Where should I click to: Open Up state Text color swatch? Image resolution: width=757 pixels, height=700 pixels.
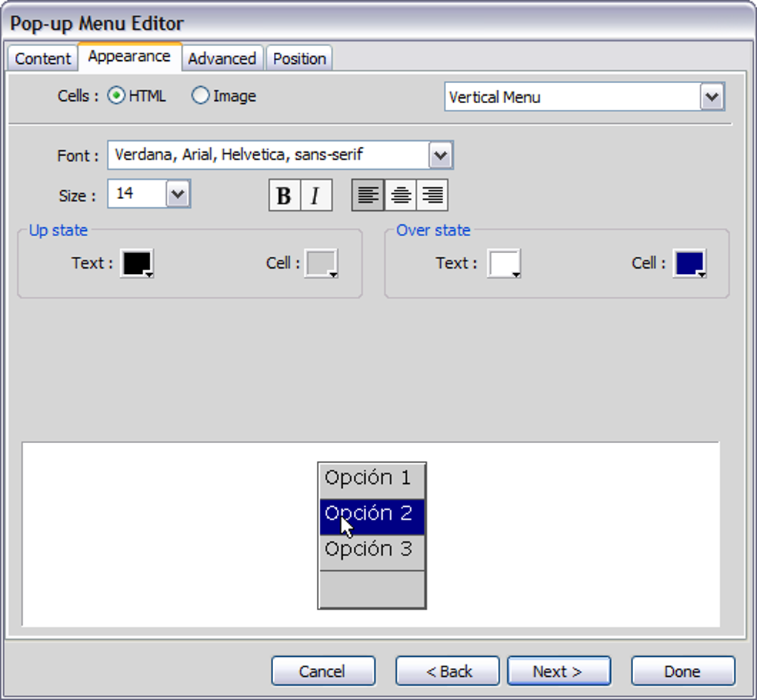137,264
